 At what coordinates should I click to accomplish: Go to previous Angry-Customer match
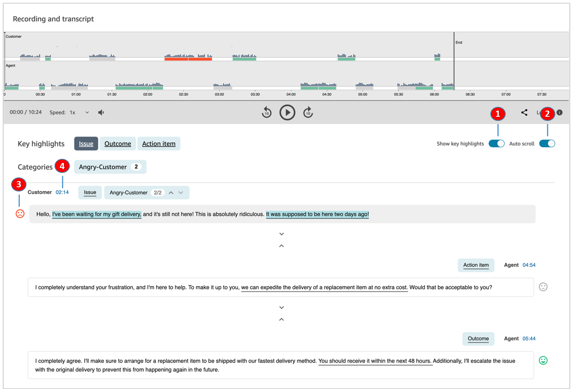[x=171, y=193]
